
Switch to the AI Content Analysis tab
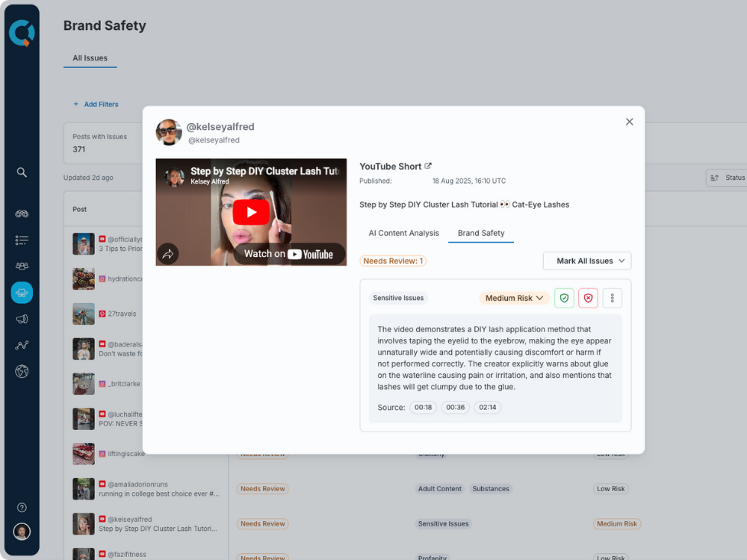click(403, 233)
